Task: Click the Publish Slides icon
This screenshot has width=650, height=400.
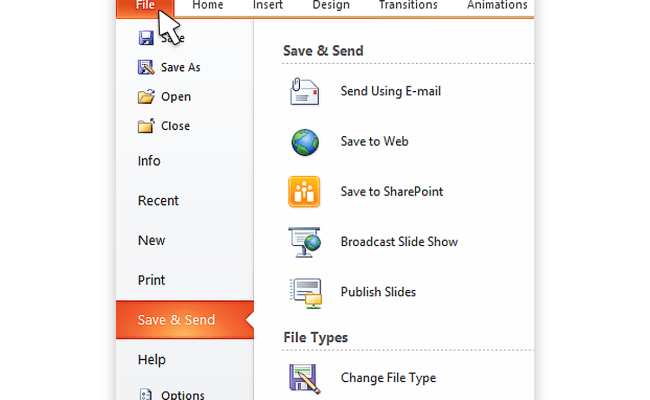Action: (x=306, y=293)
